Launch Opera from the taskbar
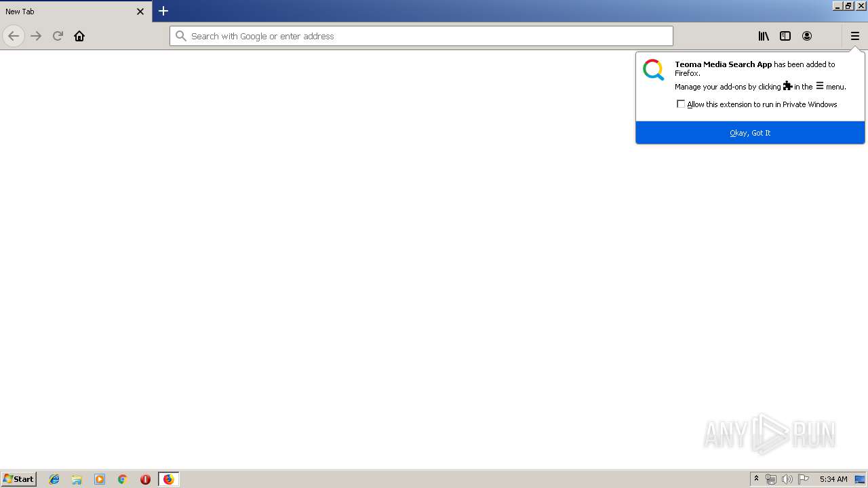 click(x=145, y=479)
